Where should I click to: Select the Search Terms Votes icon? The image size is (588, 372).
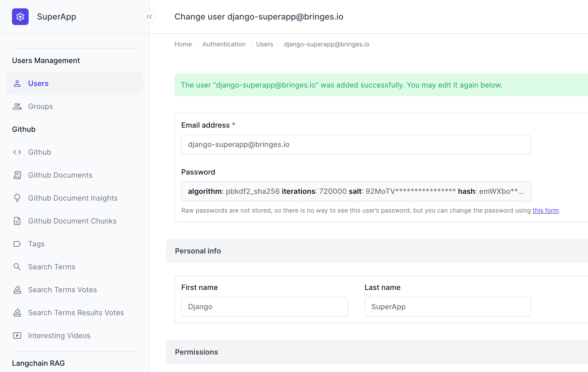17,290
